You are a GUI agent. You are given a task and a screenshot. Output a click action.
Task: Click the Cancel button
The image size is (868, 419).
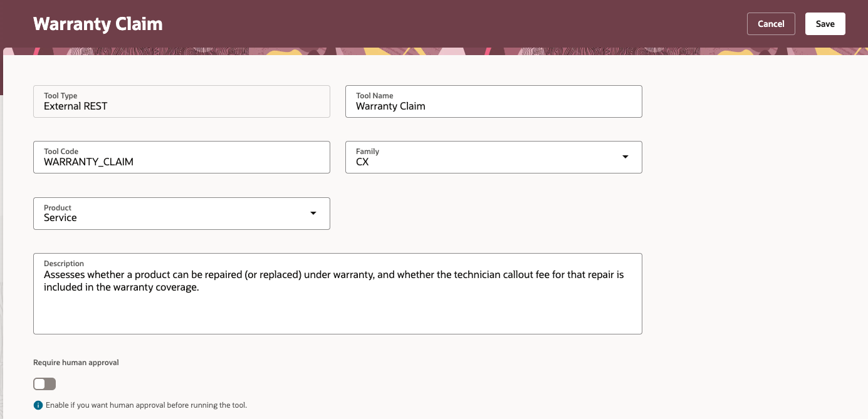(x=771, y=24)
